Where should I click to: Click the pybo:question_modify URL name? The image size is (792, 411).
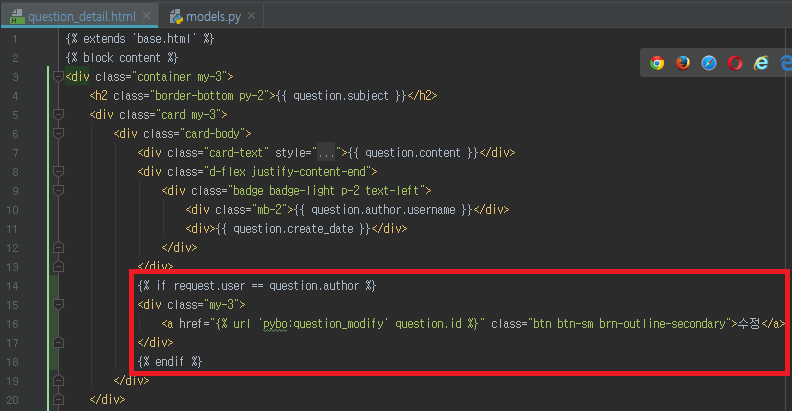click(x=323, y=324)
